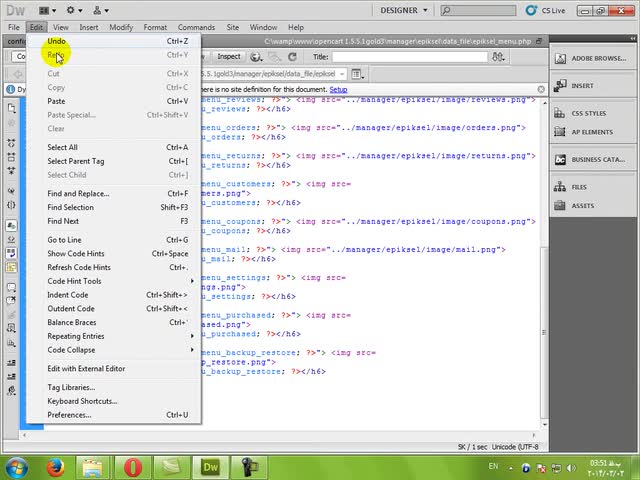Click the Setup link for site definition
The height and width of the screenshot is (480, 640).
click(338, 89)
